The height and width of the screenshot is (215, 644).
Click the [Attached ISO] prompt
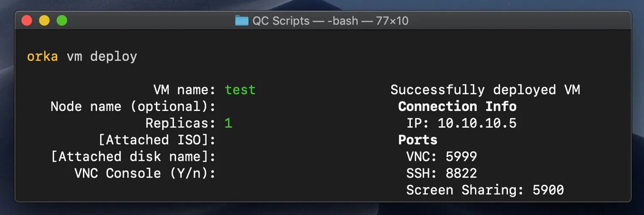click(157, 140)
